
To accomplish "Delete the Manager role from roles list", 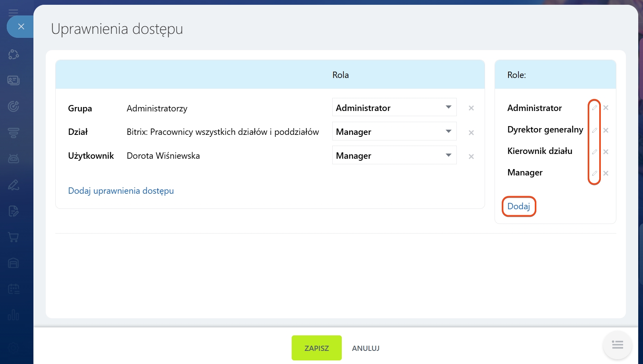I will pyautogui.click(x=606, y=173).
